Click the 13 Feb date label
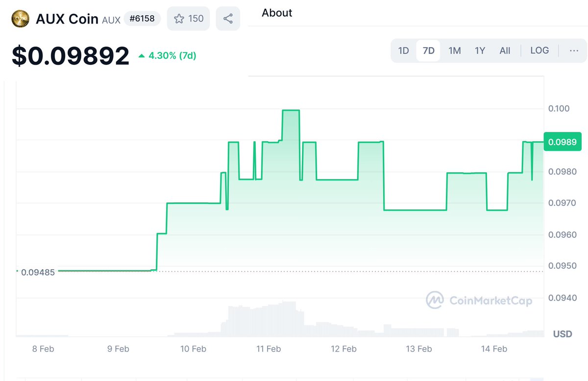This screenshot has width=588, height=381. pyautogui.click(x=419, y=349)
